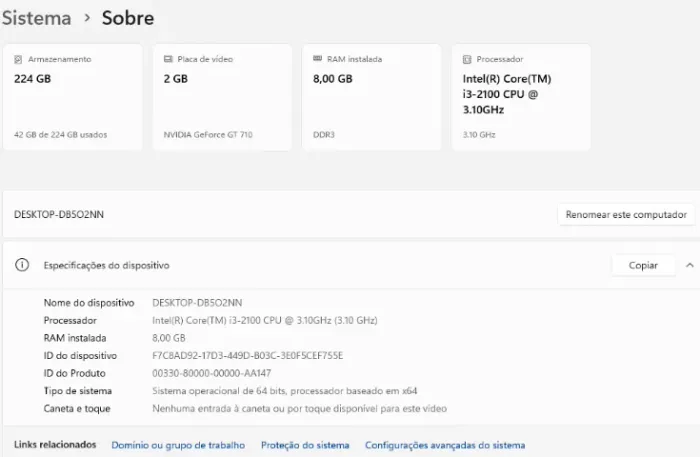Copy device specifications with Copiar button

coord(643,265)
